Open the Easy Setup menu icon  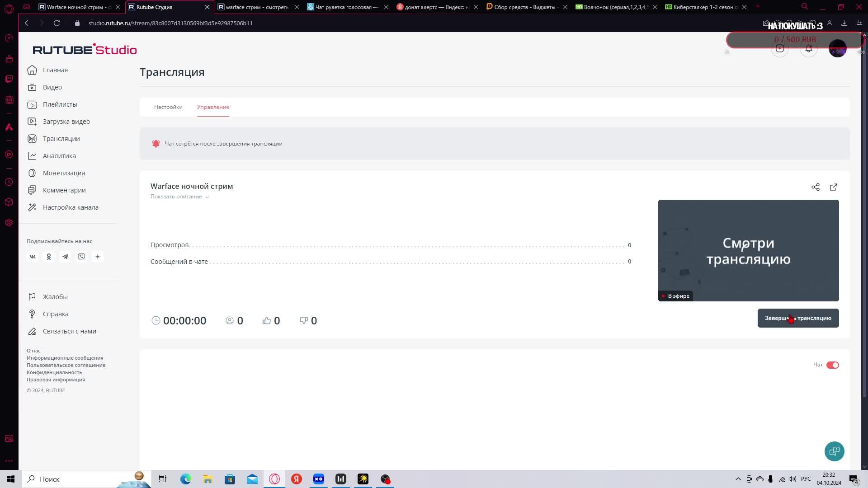pyautogui.click(x=859, y=23)
